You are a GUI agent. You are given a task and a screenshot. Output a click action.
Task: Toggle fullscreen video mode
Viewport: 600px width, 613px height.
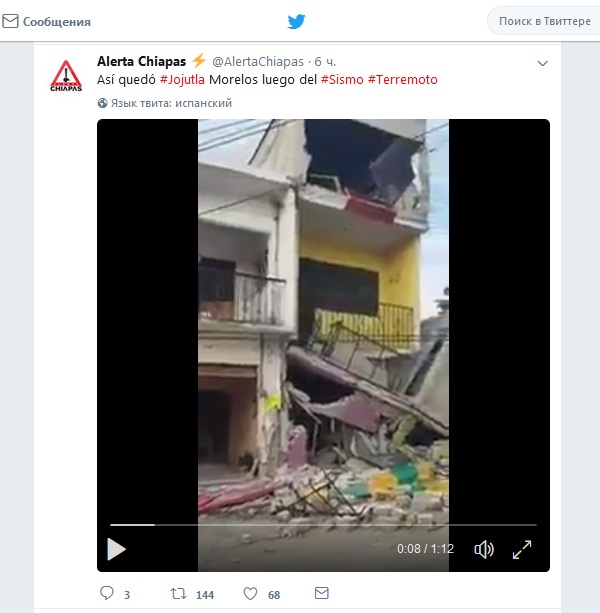pyautogui.click(x=522, y=549)
